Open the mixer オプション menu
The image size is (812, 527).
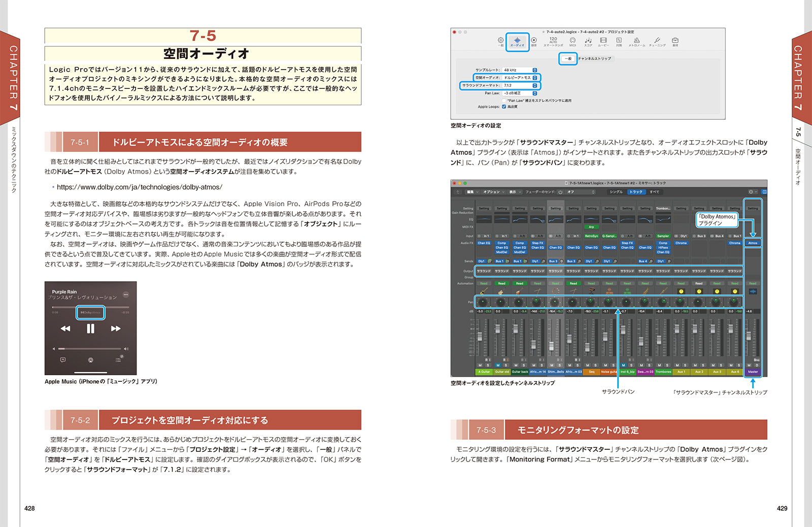(x=493, y=192)
